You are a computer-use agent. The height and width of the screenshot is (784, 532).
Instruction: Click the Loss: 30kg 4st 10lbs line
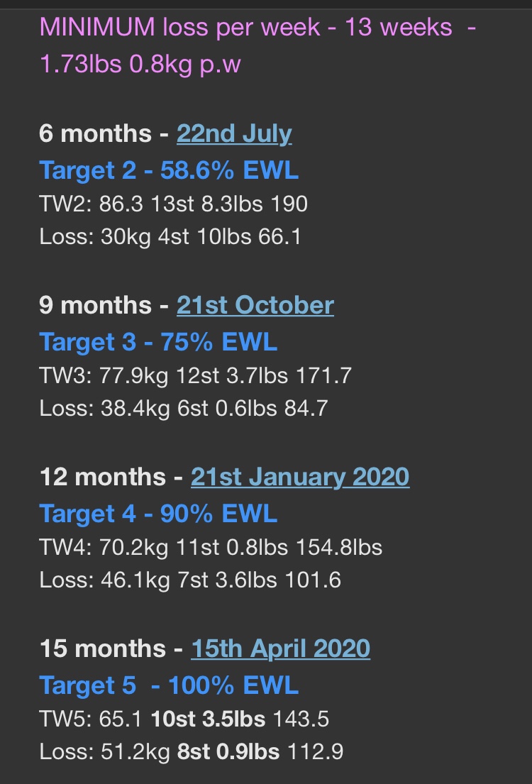[x=170, y=237]
